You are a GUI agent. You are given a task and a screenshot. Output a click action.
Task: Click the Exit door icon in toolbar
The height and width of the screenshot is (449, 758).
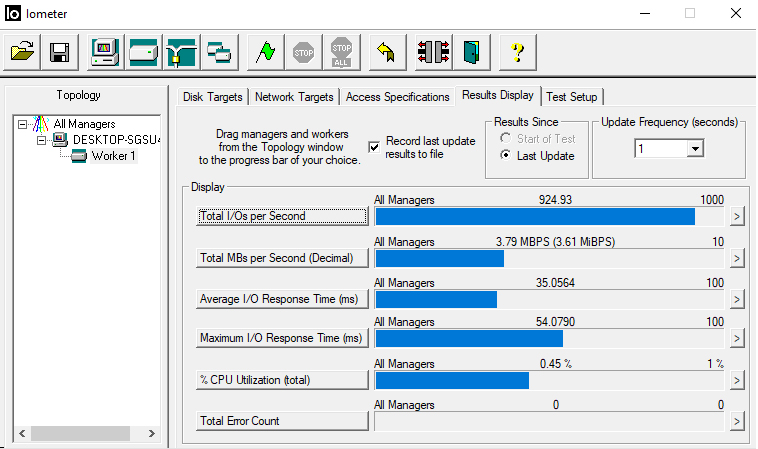pyautogui.click(x=471, y=51)
